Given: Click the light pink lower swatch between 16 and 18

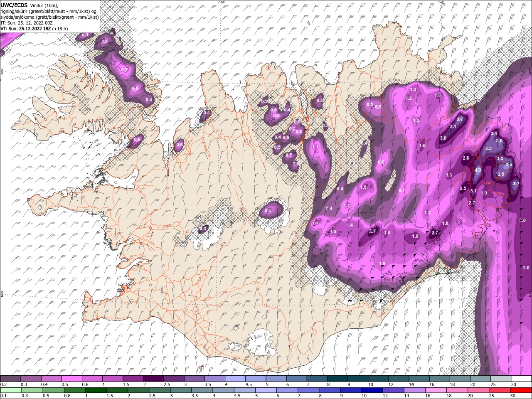Looking at the screenshot, I should [x=436, y=390].
